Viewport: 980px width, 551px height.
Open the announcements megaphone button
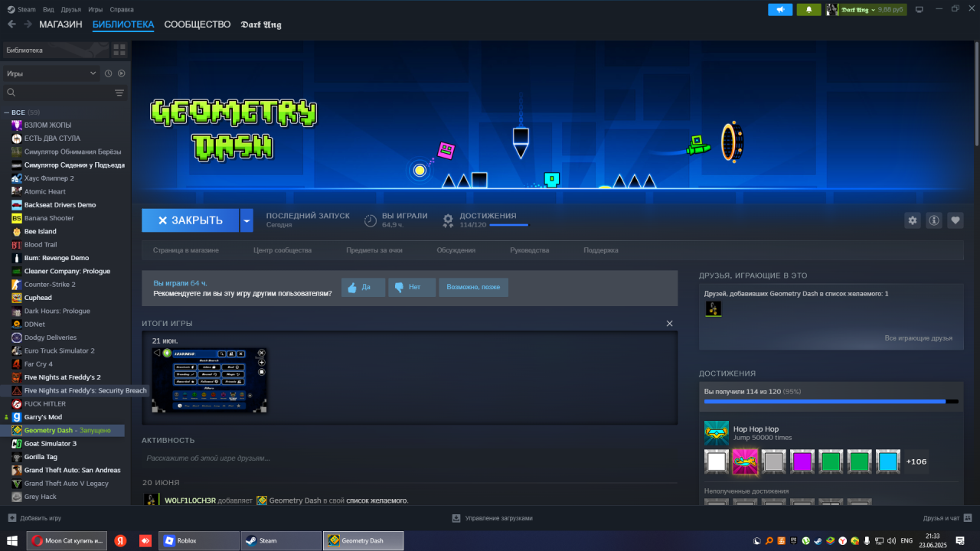[780, 9]
